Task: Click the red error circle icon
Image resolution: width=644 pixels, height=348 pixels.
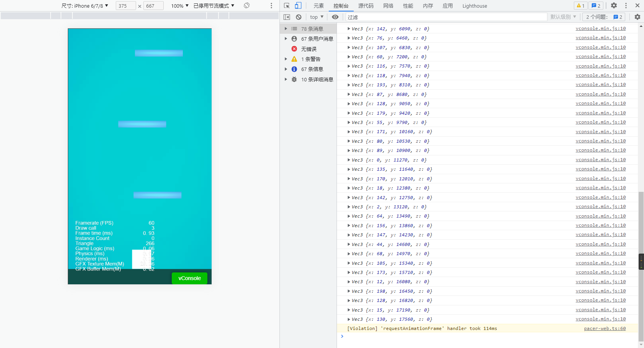Action: [x=294, y=49]
